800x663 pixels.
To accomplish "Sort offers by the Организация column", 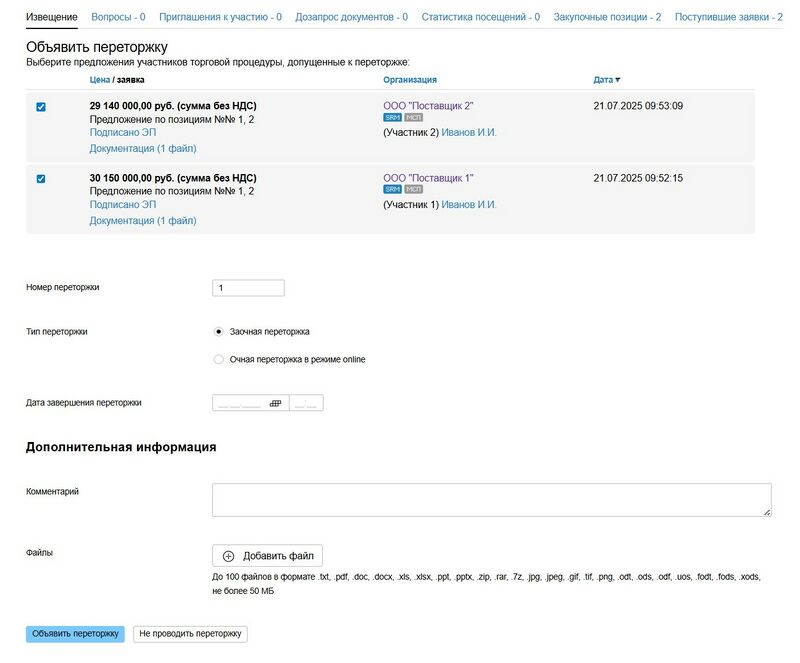I will [409, 80].
